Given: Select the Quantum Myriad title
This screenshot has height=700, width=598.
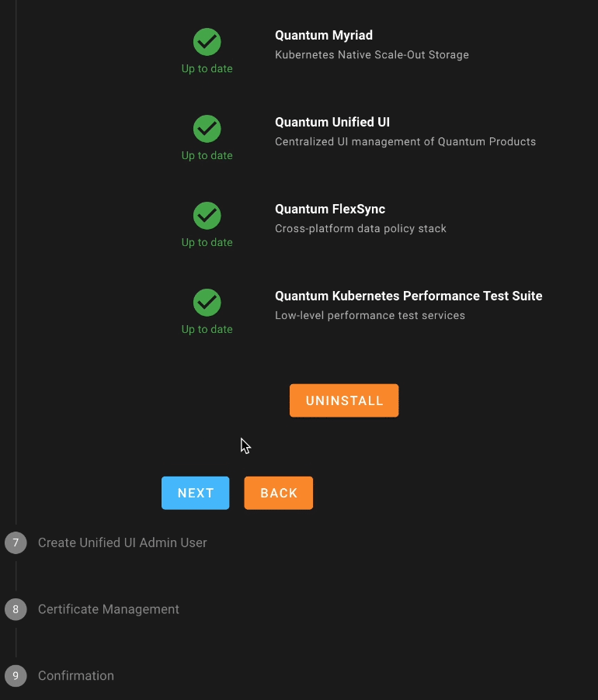Looking at the screenshot, I should (324, 35).
